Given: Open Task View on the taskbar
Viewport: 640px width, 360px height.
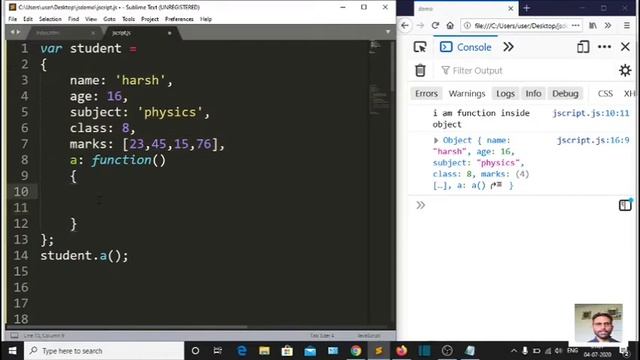Looking at the screenshot, I should click(218, 351).
